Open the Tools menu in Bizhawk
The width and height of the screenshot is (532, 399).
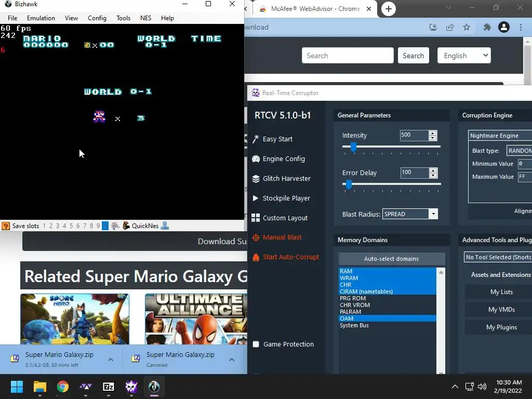click(123, 18)
